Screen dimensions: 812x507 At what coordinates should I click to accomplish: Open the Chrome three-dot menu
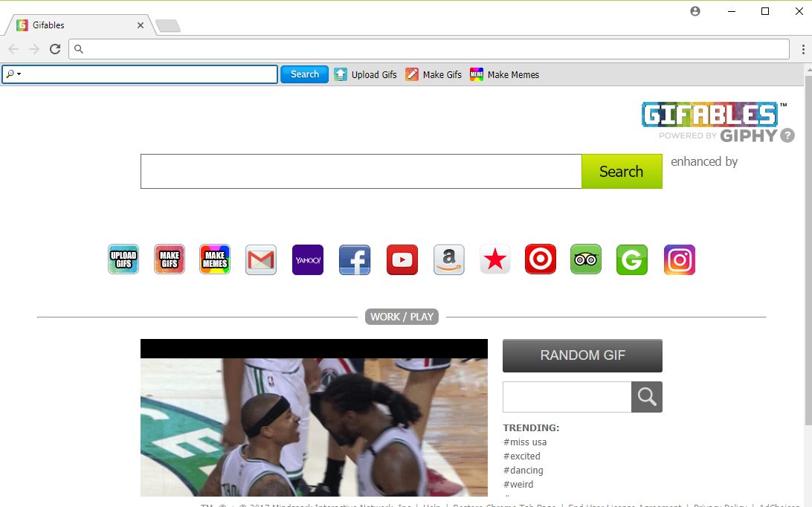click(802, 49)
